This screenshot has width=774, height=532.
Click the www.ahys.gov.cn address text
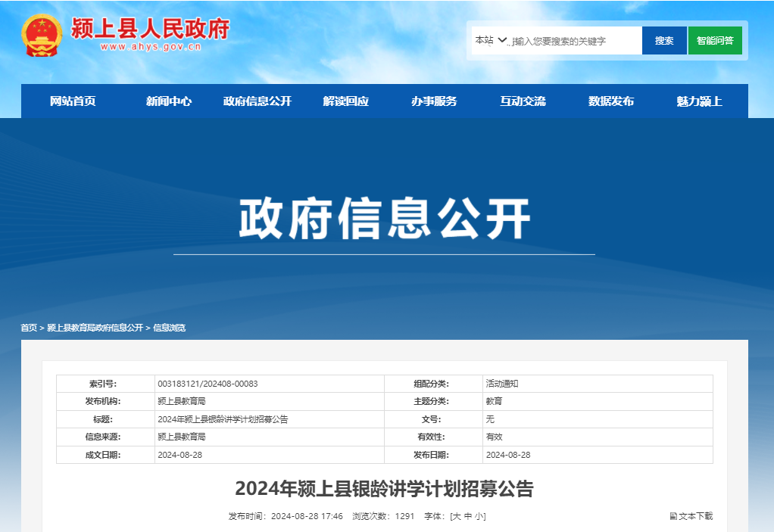(x=151, y=47)
